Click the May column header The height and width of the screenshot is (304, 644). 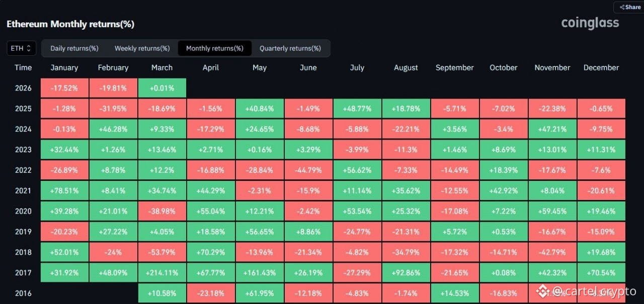point(260,67)
